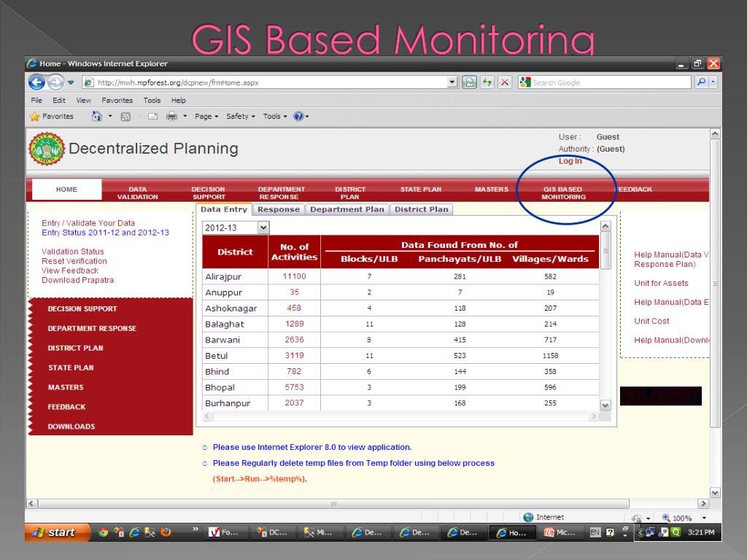Image resolution: width=747 pixels, height=560 pixels.
Task: Open the Safety command bar menu
Action: [x=241, y=116]
